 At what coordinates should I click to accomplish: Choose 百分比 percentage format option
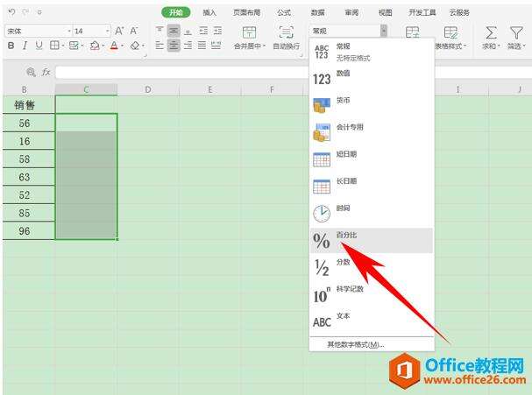pos(372,240)
